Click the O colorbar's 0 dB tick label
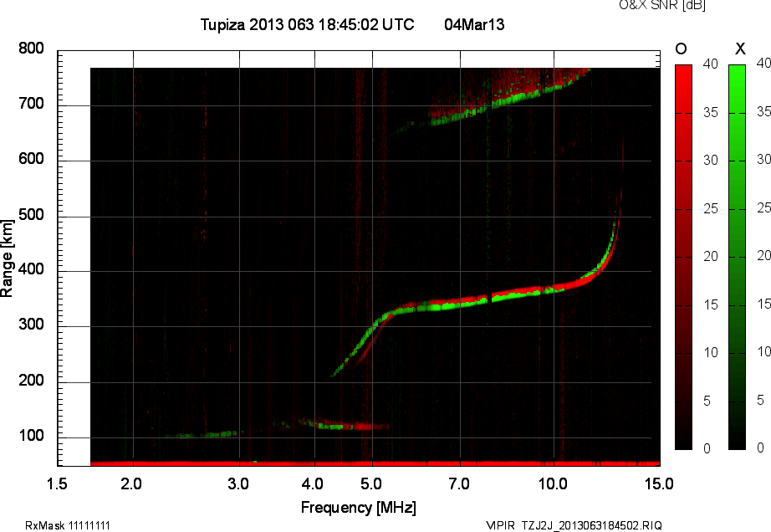This screenshot has height=532, width=771. click(707, 448)
